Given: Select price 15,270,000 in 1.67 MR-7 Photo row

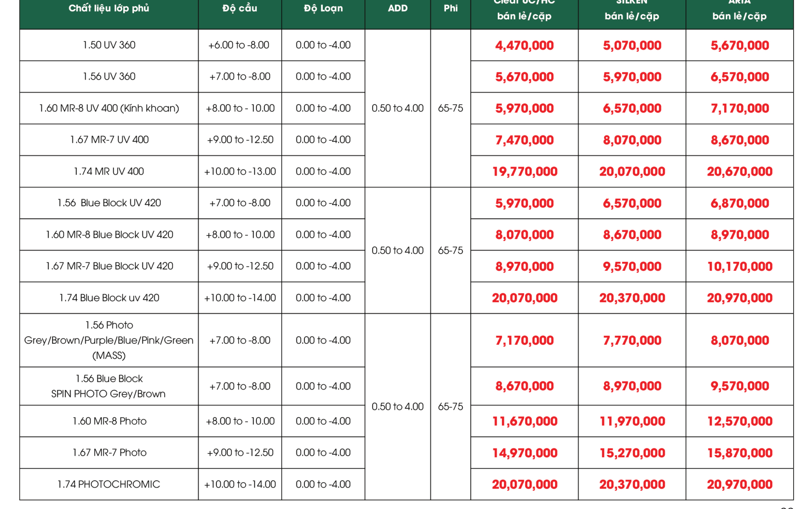Looking at the screenshot, I should (632, 453).
